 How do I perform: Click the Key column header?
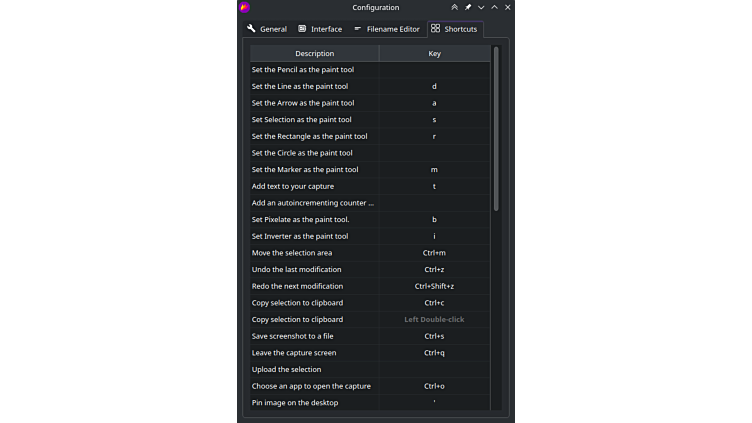(x=434, y=53)
